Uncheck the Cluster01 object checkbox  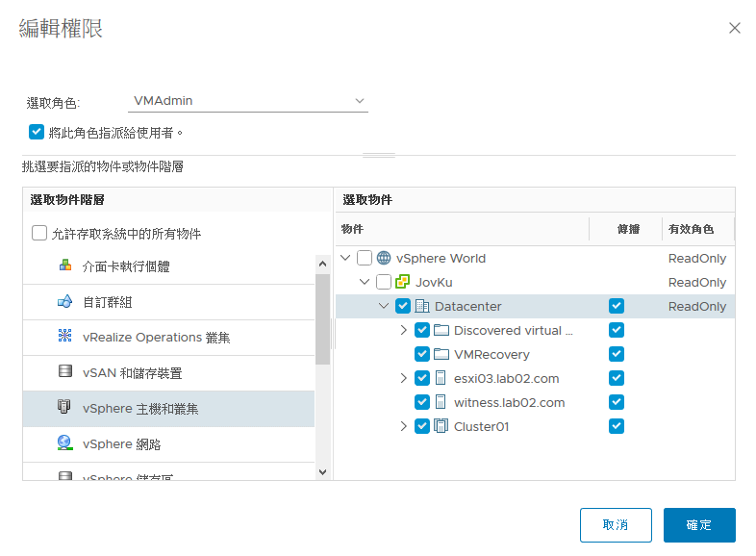point(422,426)
